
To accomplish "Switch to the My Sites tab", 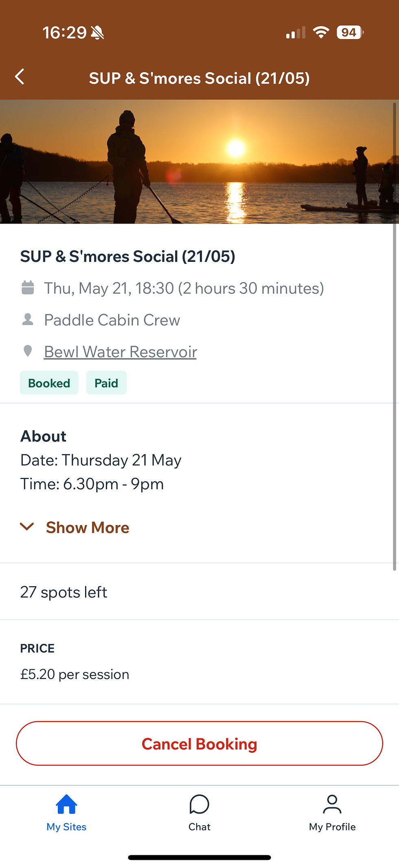I will 66,827.
